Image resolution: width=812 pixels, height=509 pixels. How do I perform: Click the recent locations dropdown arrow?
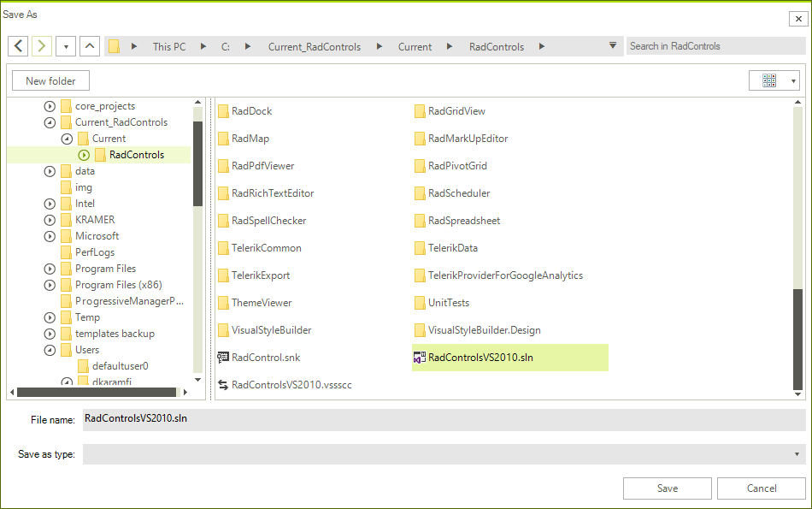(65, 46)
